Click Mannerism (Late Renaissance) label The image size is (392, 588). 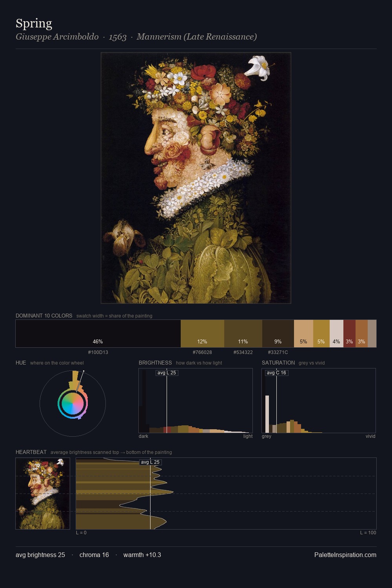(197, 37)
